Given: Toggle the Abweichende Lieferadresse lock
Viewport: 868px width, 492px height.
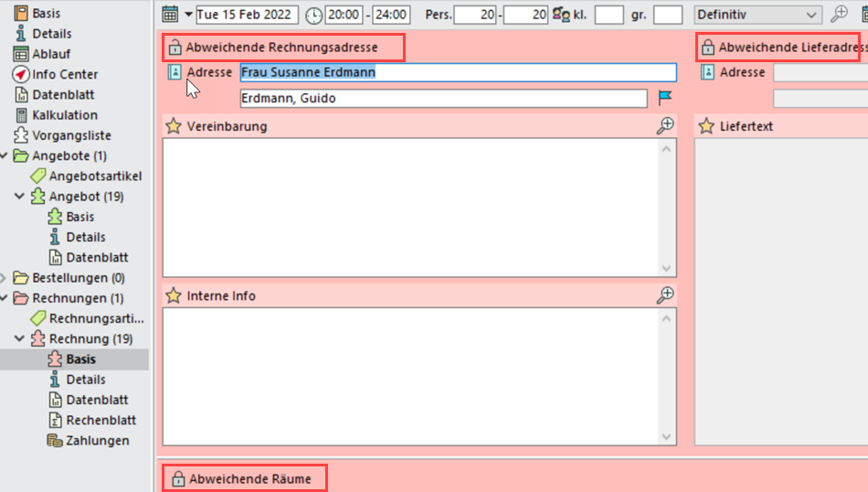Looking at the screenshot, I should (707, 48).
